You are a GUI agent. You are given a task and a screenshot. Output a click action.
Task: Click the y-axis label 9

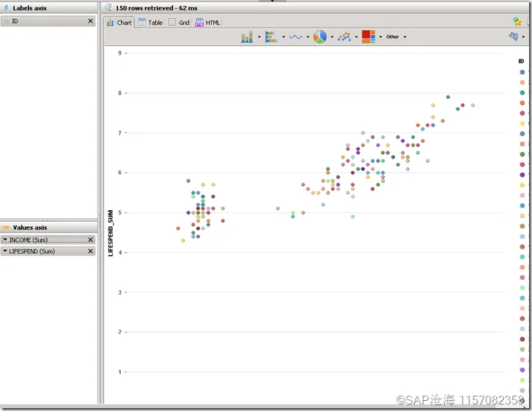[x=120, y=53]
